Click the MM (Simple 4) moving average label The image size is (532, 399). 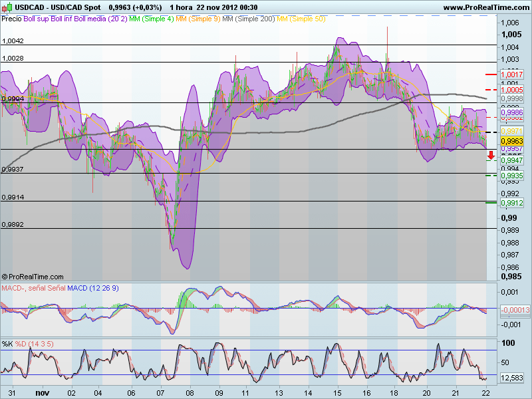(x=150, y=21)
